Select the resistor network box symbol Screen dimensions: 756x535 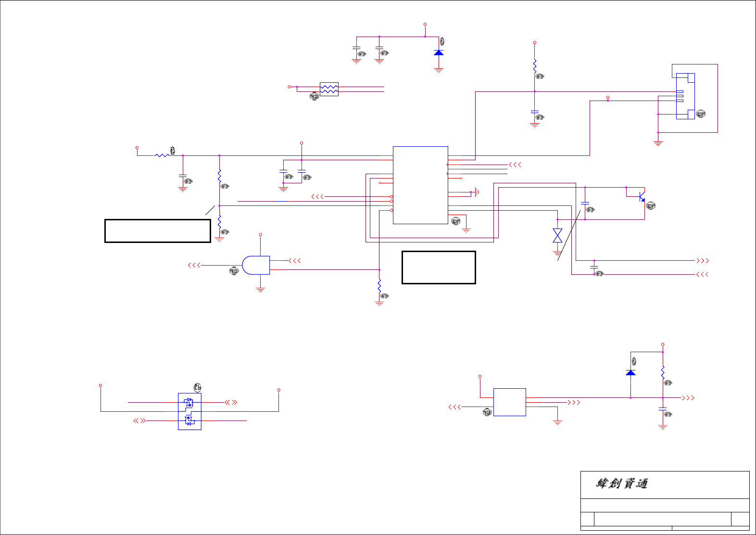pos(329,89)
